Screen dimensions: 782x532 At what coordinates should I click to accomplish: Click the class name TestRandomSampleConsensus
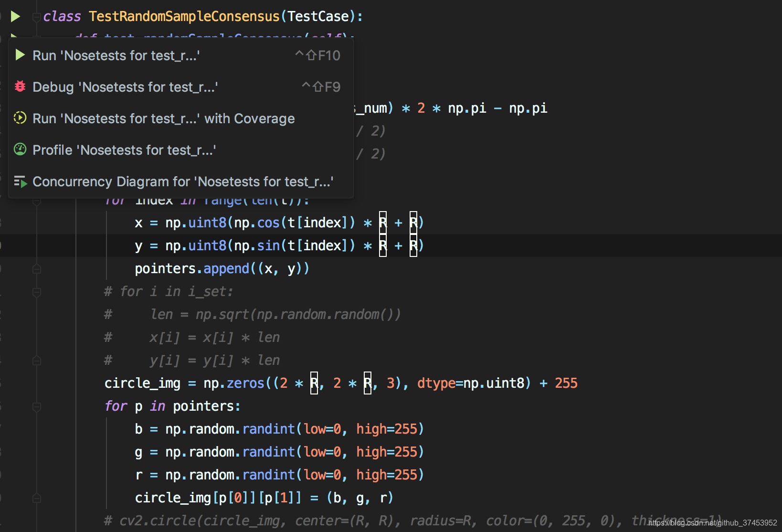(184, 16)
